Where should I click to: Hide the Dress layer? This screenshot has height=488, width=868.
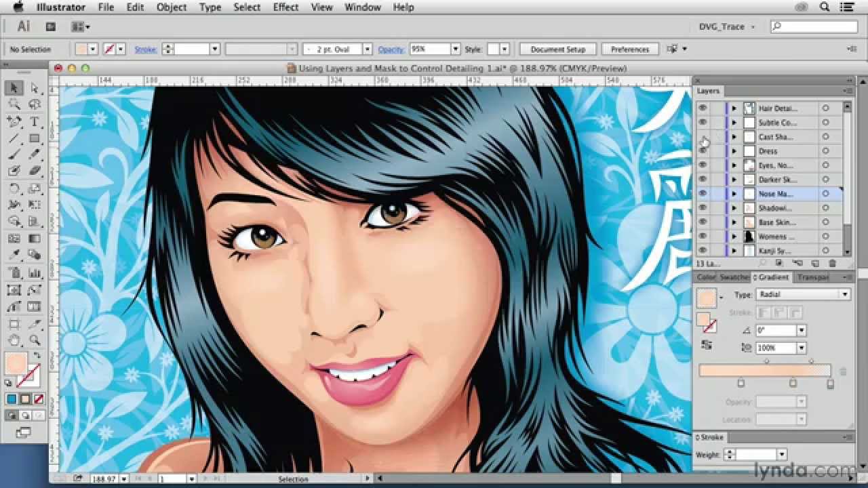[x=702, y=150]
